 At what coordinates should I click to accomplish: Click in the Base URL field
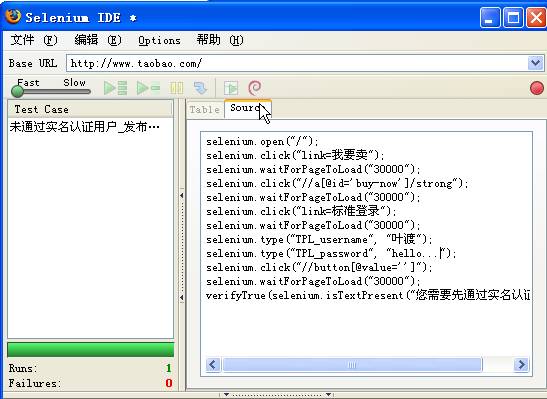297,63
